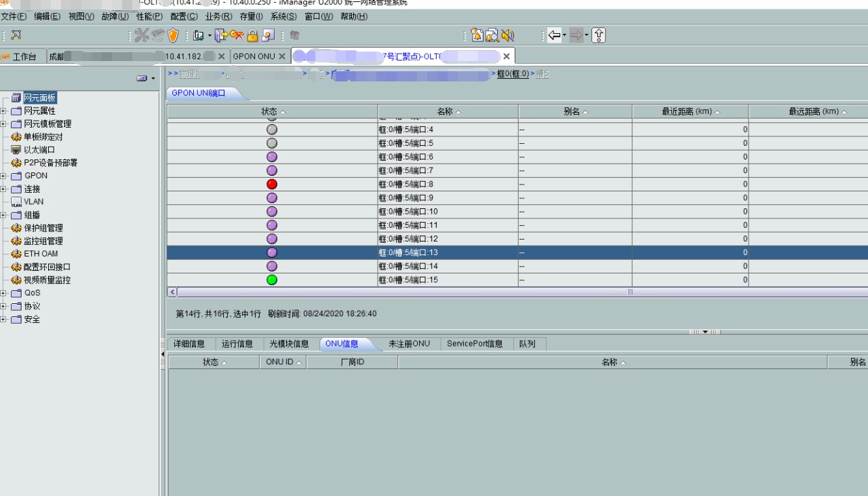
Task: Open the 文件(F) menu
Action: [x=14, y=16]
